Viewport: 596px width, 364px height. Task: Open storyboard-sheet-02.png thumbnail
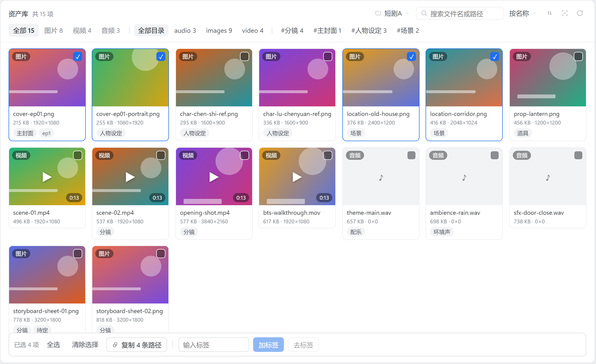(130, 275)
